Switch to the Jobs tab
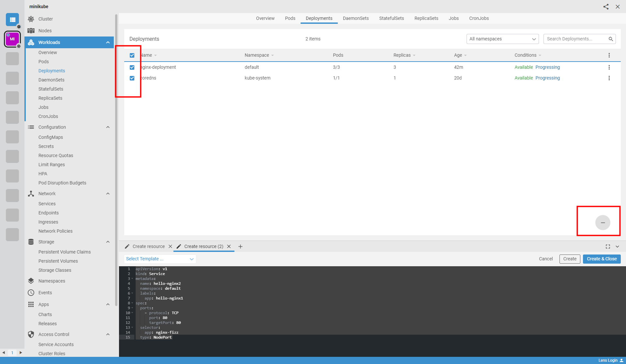 coord(454,18)
